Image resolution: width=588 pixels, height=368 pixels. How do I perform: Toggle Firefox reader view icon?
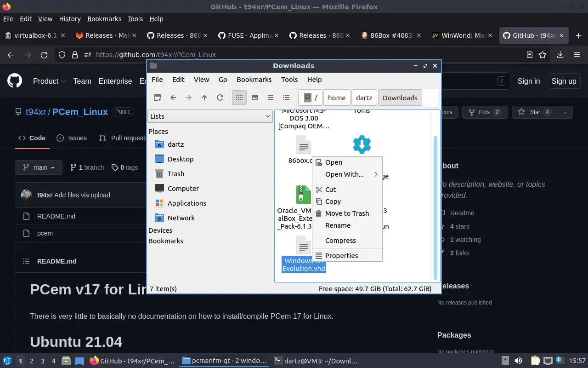(x=530, y=55)
